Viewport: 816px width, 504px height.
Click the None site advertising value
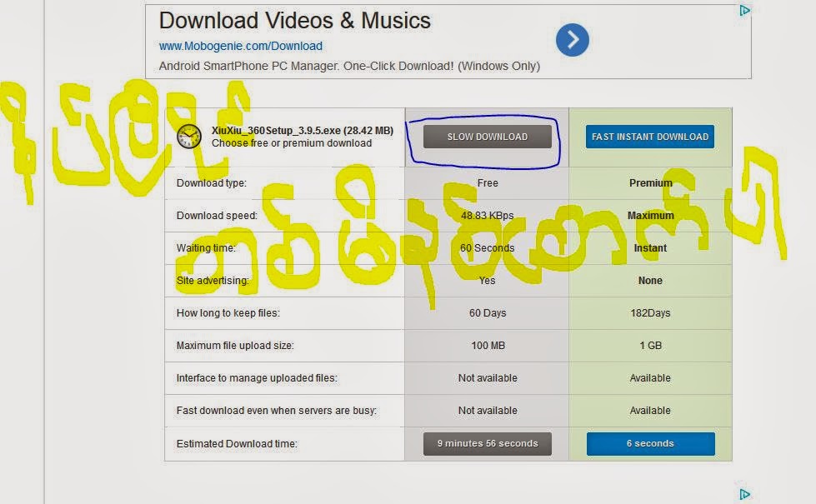click(650, 281)
